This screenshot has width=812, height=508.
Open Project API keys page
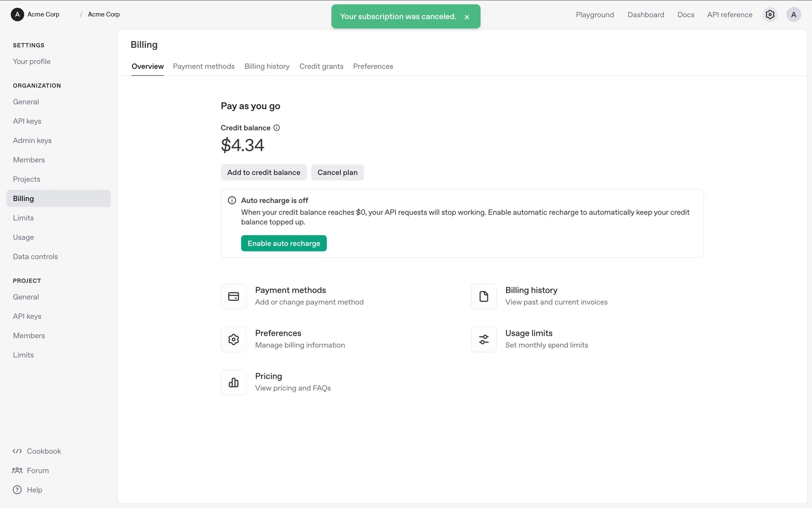tap(27, 316)
